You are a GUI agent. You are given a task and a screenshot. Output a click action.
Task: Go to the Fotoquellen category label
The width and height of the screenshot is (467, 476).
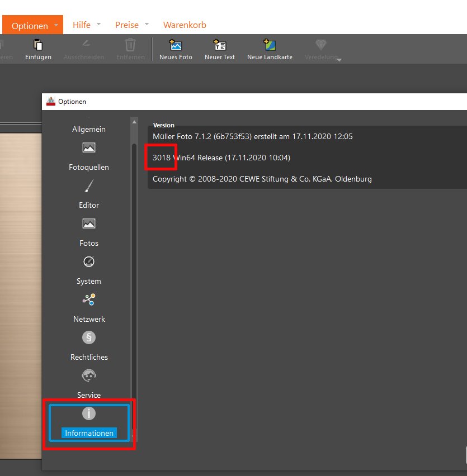pos(89,167)
